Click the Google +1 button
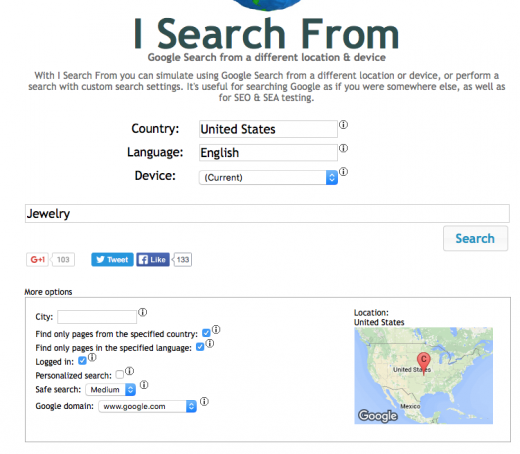Image resolution: width=520 pixels, height=454 pixels. coord(37,260)
